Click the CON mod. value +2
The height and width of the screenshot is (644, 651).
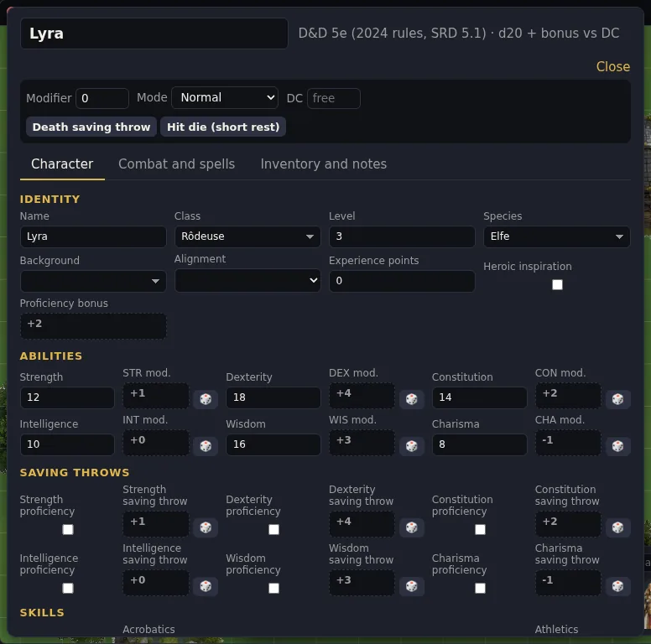pos(568,396)
